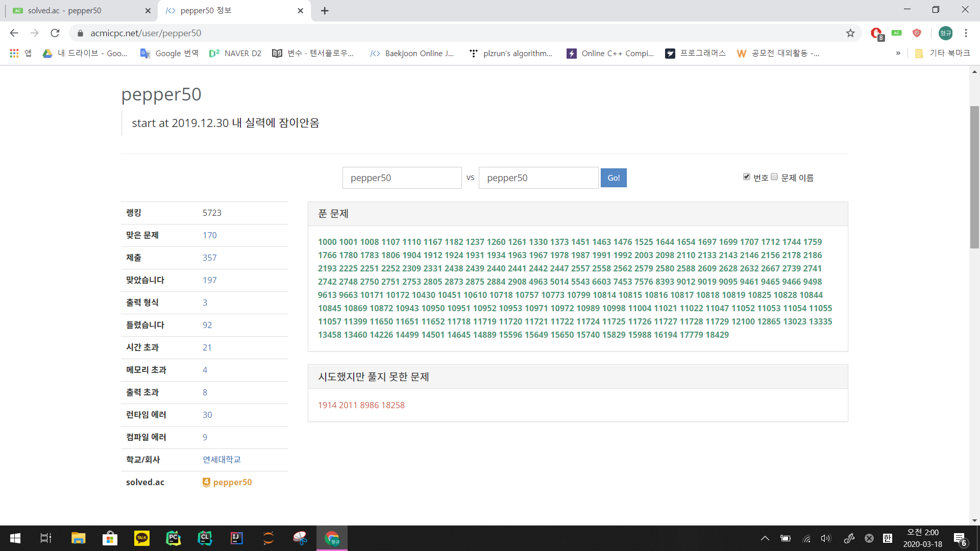Open the KakaoTalk taskbar icon
Image resolution: width=980 pixels, height=551 pixels.
141,538
